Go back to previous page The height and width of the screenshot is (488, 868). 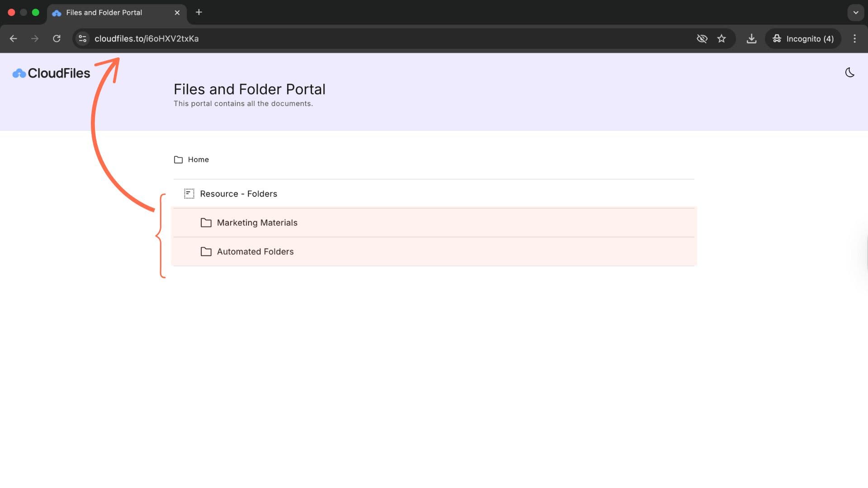[14, 39]
